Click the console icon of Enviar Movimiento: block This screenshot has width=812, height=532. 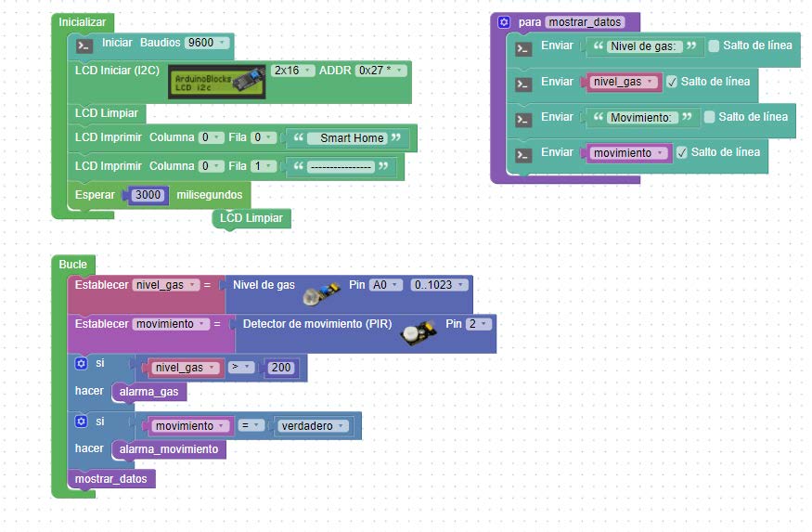[x=523, y=120]
